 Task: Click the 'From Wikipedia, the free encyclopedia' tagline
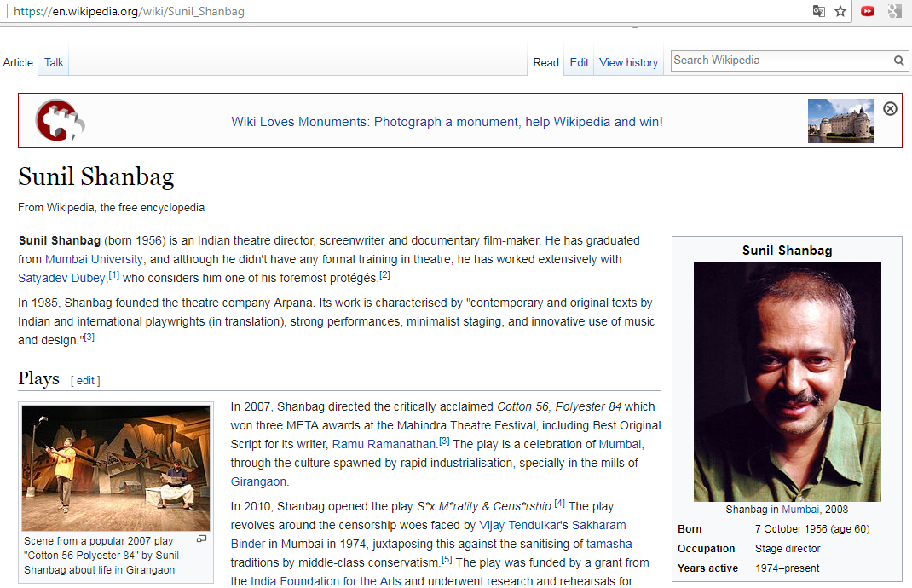(111, 208)
